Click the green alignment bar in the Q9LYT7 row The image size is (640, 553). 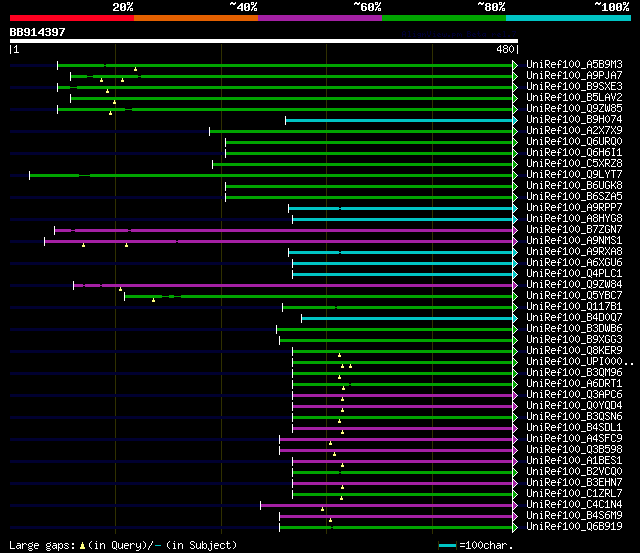[271, 175]
